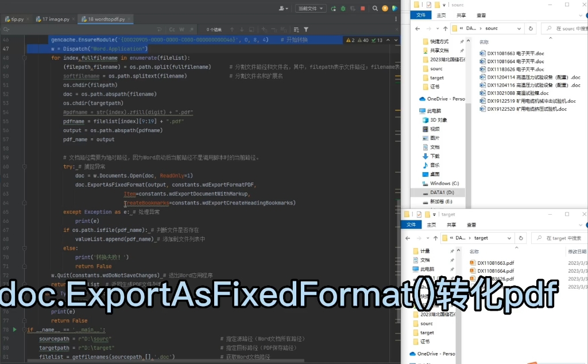
Task: Open Search Everywhere with the magnifier icon
Action: (x=375, y=9)
